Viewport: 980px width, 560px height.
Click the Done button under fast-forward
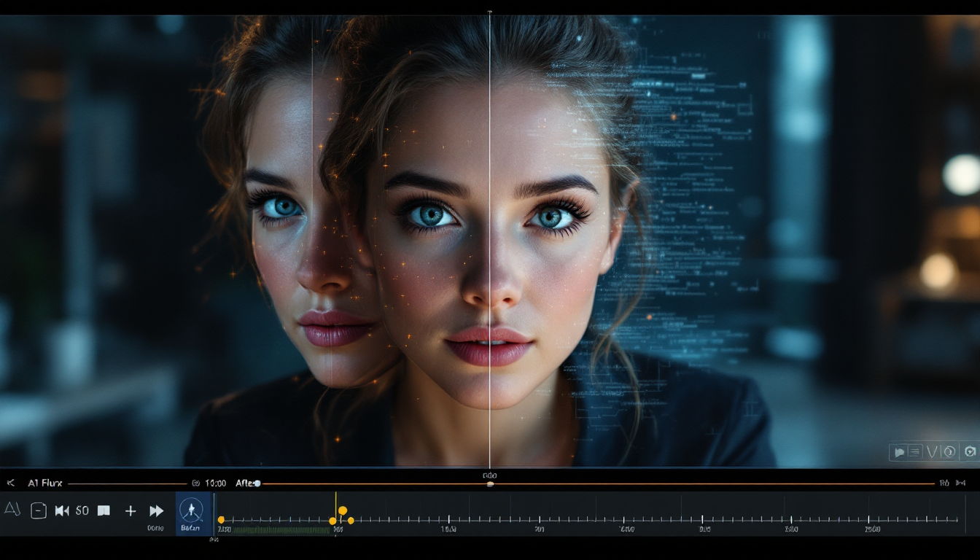(x=156, y=528)
